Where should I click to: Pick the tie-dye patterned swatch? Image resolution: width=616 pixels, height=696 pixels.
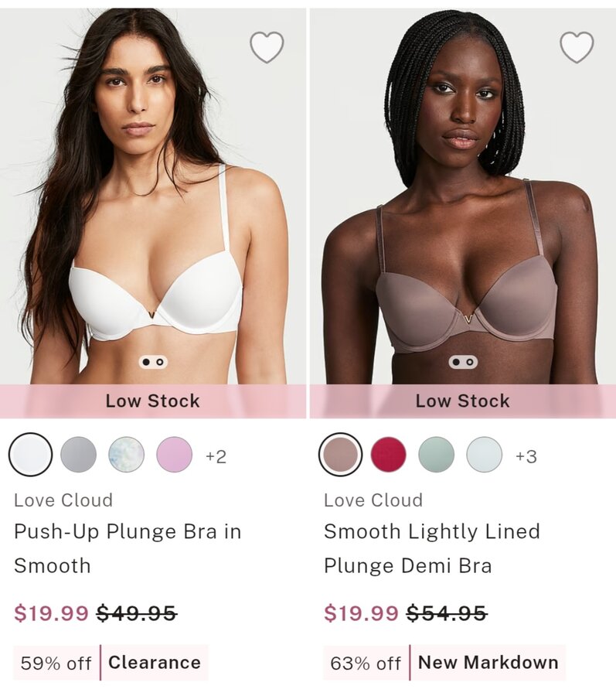click(127, 455)
